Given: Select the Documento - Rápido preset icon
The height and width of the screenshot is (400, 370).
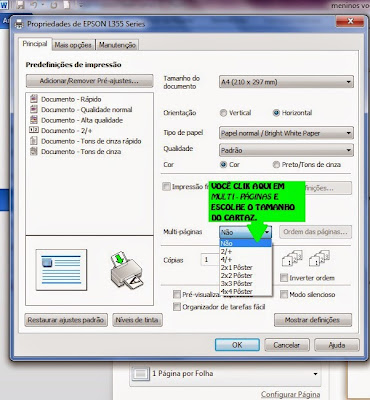Looking at the screenshot, I should pyautogui.click(x=34, y=99).
